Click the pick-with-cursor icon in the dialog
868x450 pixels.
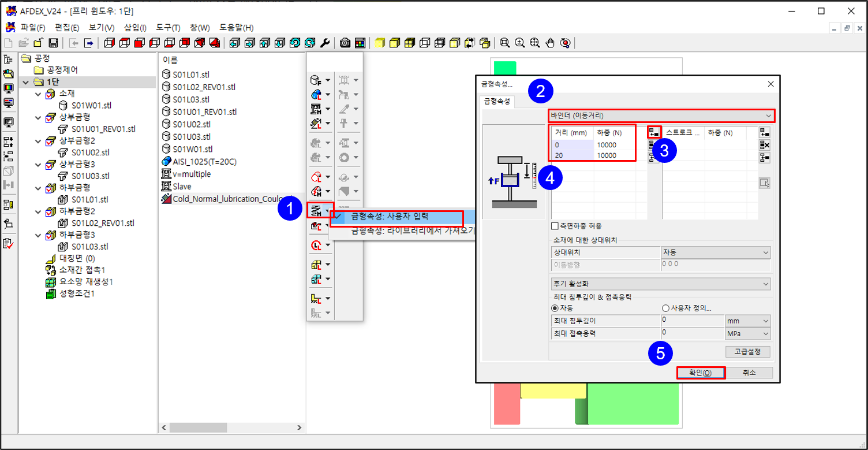coord(765,184)
